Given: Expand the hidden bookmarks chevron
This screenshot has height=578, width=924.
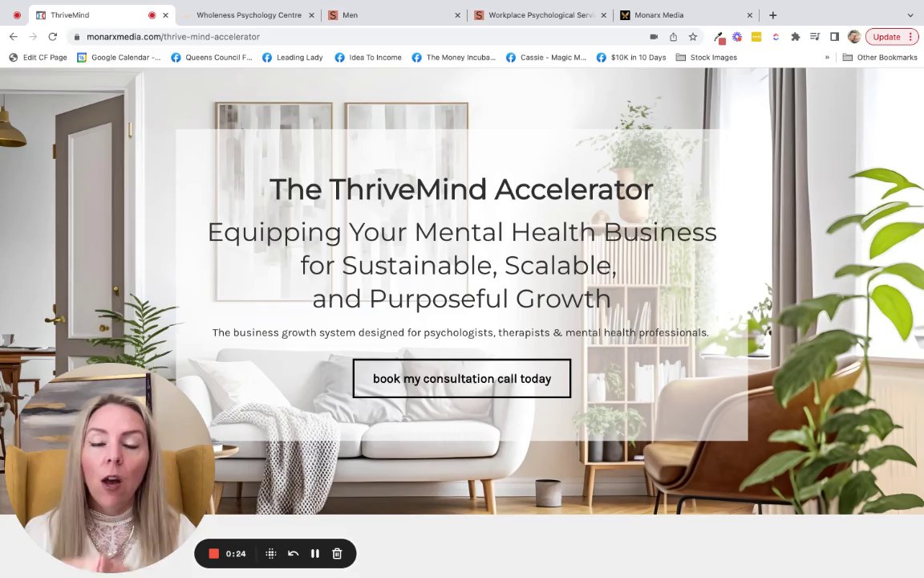Looking at the screenshot, I should tap(827, 57).
